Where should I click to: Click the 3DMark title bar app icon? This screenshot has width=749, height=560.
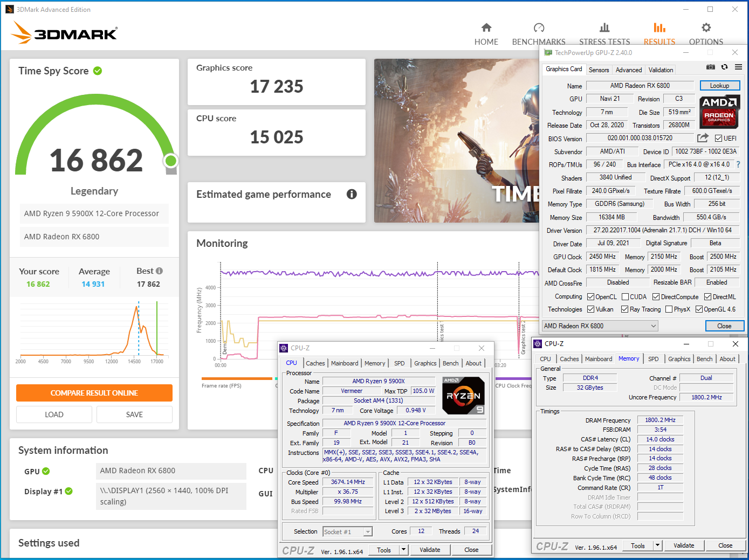(10, 9)
